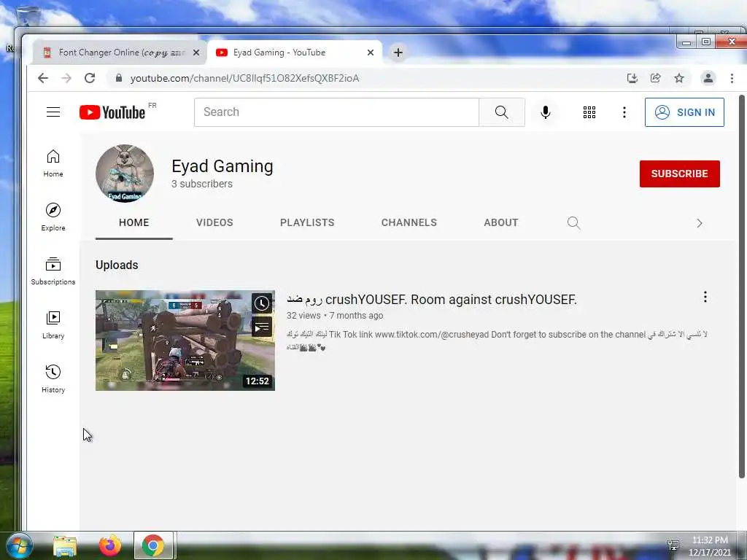Switch to Font Changer Online browser tab
Image resolution: width=747 pixels, height=560 pixels.
119,52
